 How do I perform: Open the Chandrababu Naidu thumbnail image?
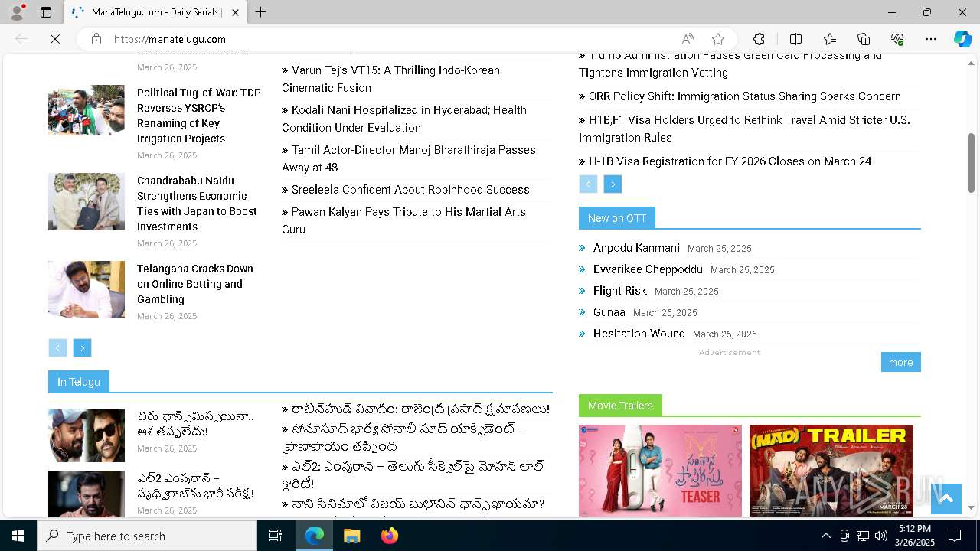(x=87, y=201)
